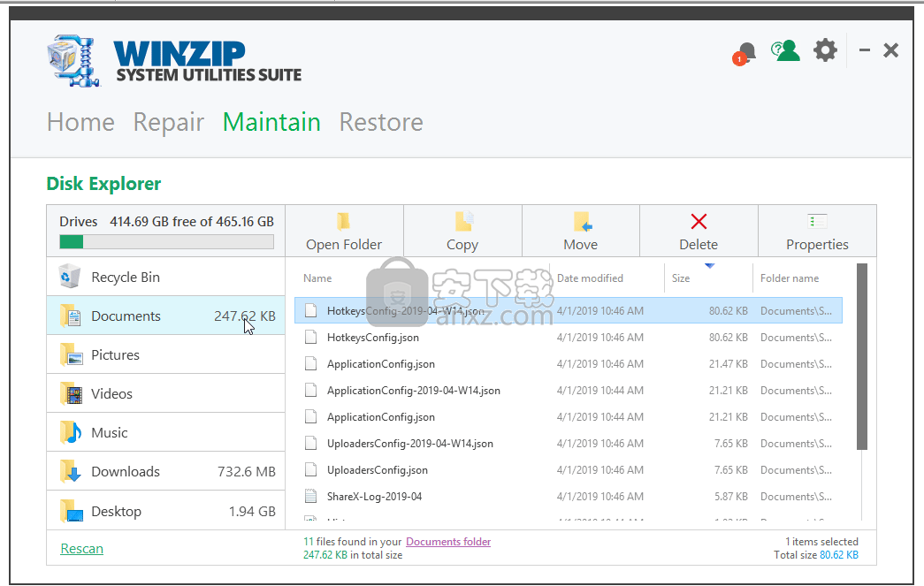Screen dimensions: 924x586
Task: Click the Copy toolbar button
Action: click(x=462, y=231)
